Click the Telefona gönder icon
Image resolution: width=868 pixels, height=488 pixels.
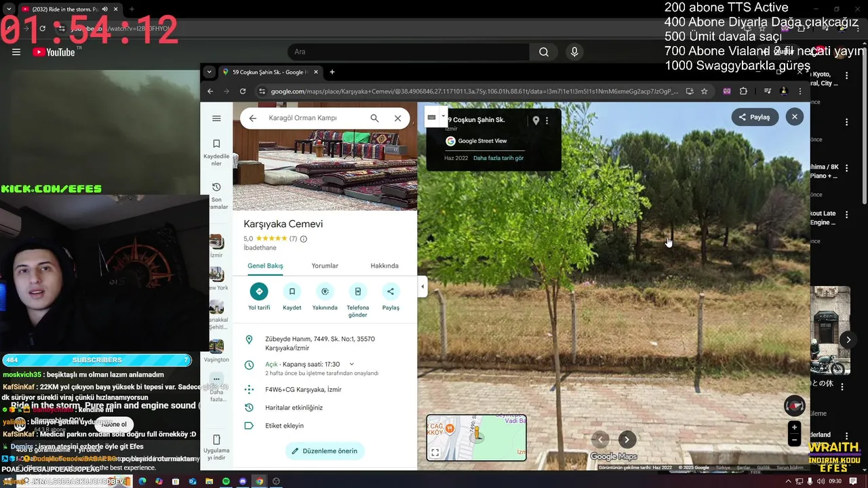coord(357,291)
